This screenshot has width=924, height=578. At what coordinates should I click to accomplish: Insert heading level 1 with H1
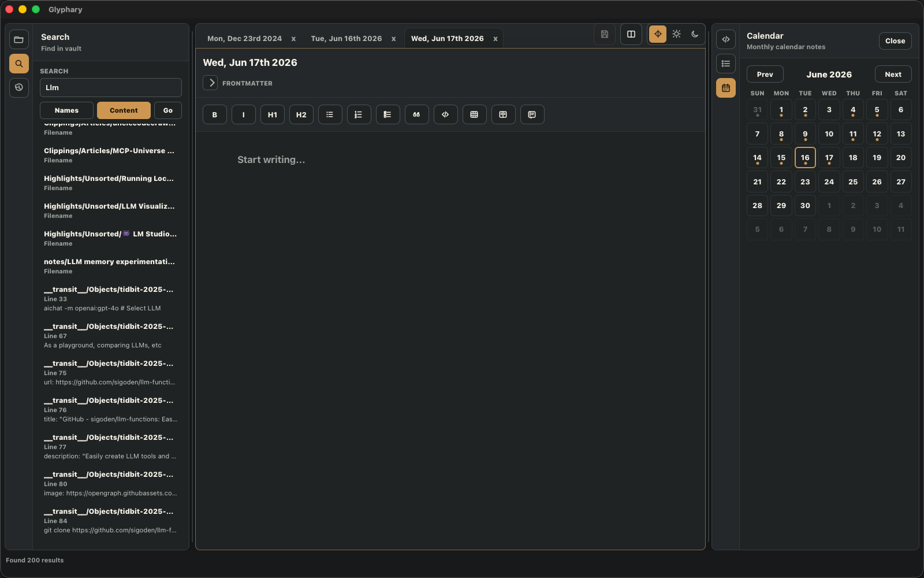pos(273,114)
